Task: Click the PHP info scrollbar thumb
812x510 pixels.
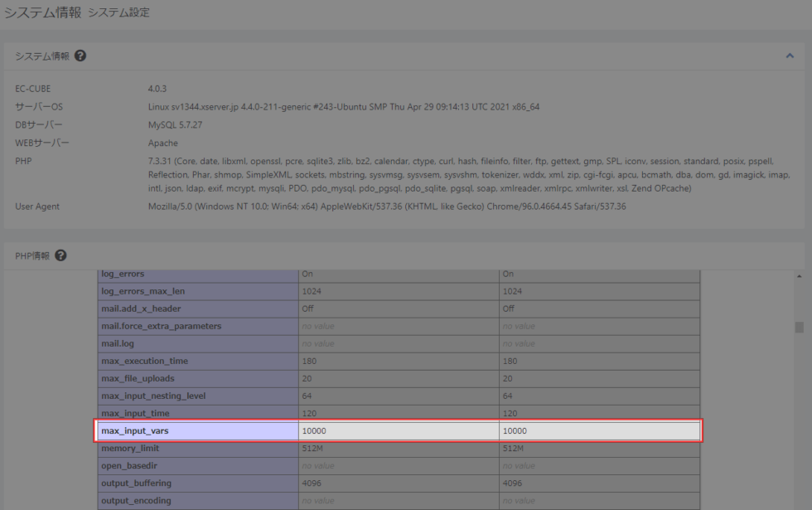Action: 799,327
